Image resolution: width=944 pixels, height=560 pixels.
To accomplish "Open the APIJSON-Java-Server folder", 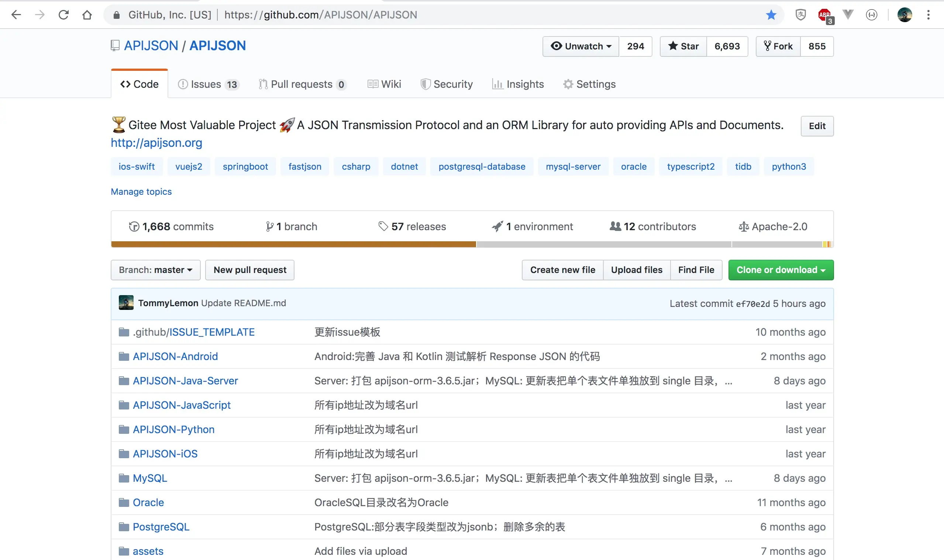I will [x=185, y=381].
